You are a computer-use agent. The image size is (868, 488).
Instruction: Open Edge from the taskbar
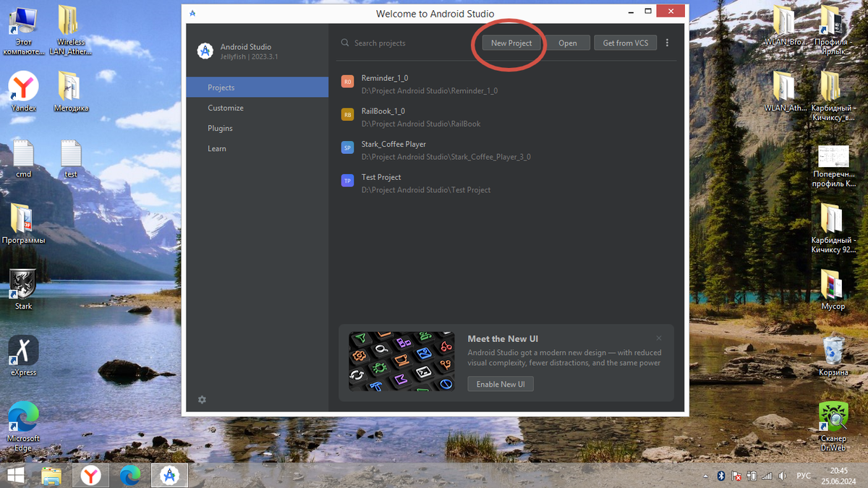[130, 475]
